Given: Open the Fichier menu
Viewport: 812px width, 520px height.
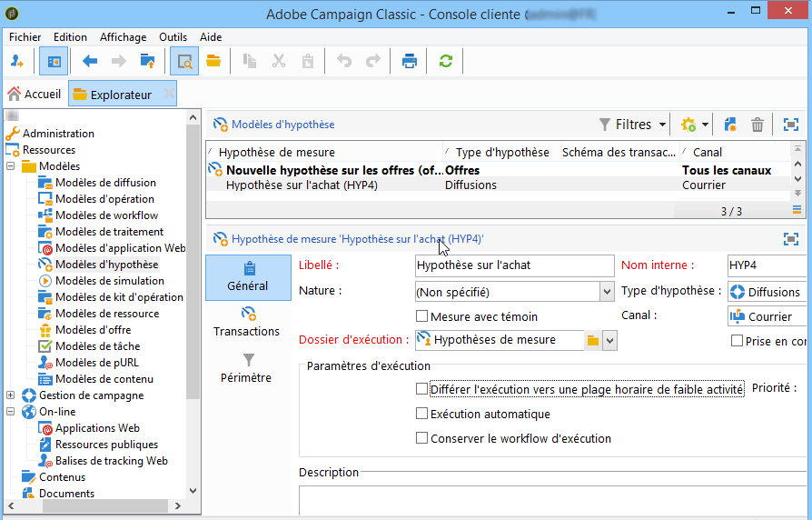Looking at the screenshot, I should tap(25, 37).
